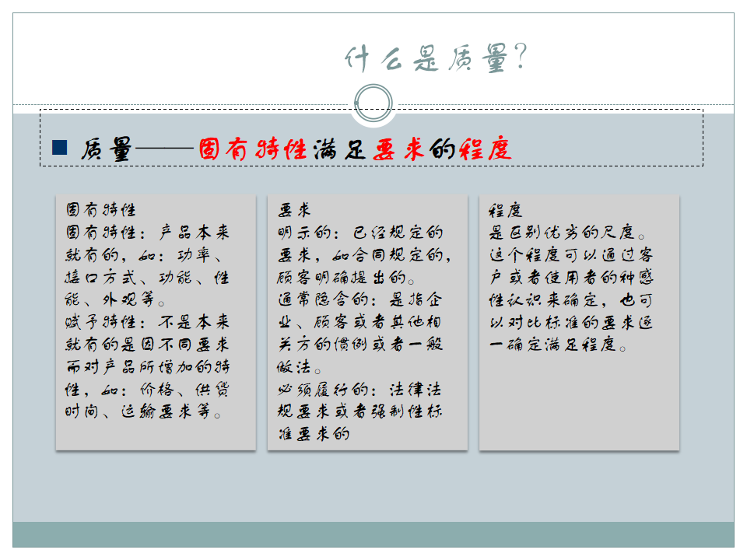Viewport: 747px width, 560px height.
Task: Click the line 是区别优劣的尺度。
Action: (567, 232)
